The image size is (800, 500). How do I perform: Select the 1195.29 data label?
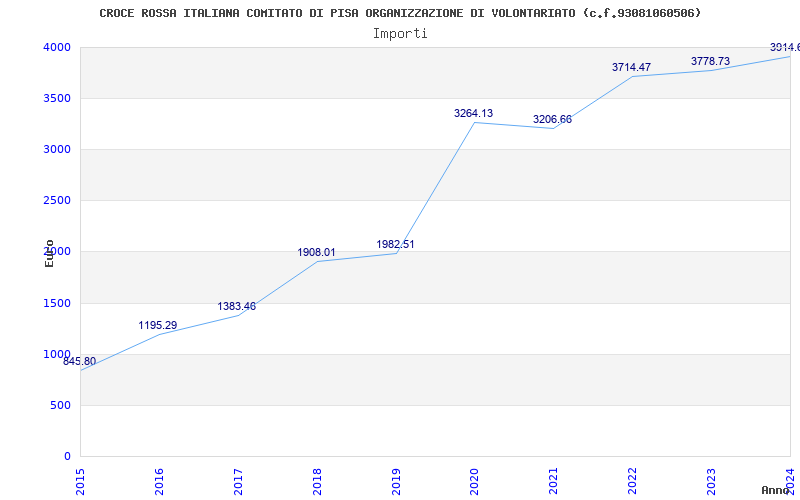pos(158,325)
